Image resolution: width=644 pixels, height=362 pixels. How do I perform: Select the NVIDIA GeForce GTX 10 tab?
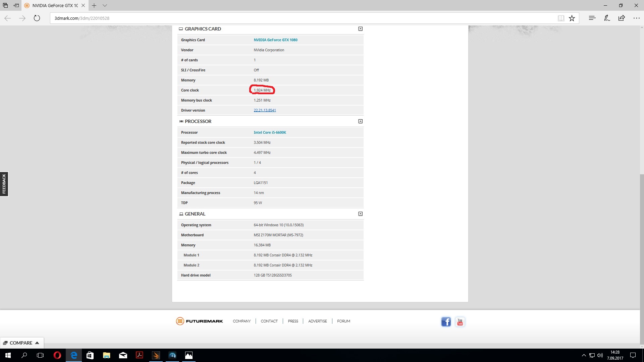(x=55, y=5)
